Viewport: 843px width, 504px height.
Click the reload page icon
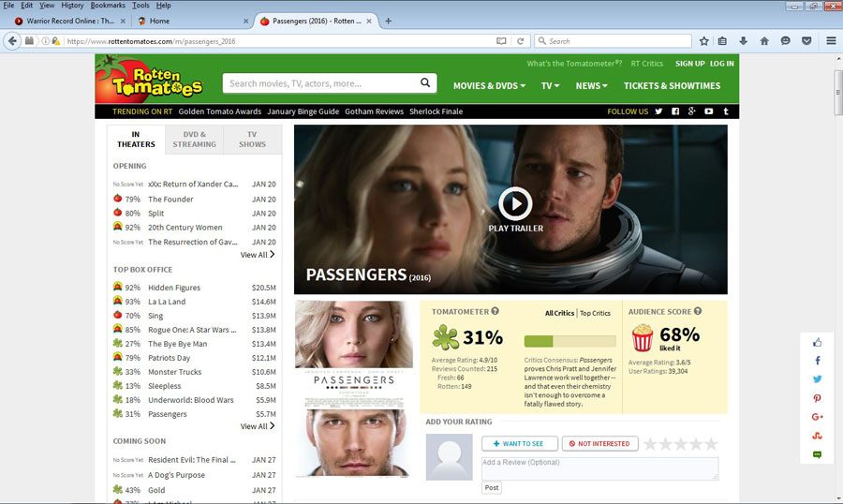pyautogui.click(x=520, y=41)
